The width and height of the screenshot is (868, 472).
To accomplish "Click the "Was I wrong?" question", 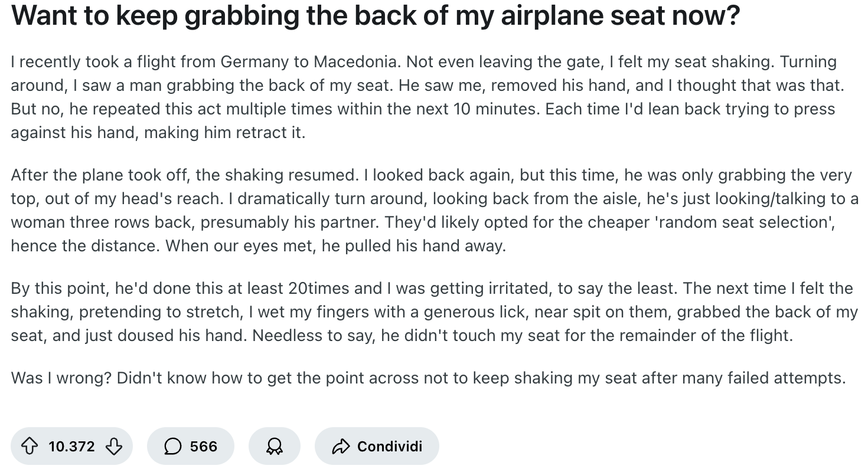I will [x=61, y=378].
